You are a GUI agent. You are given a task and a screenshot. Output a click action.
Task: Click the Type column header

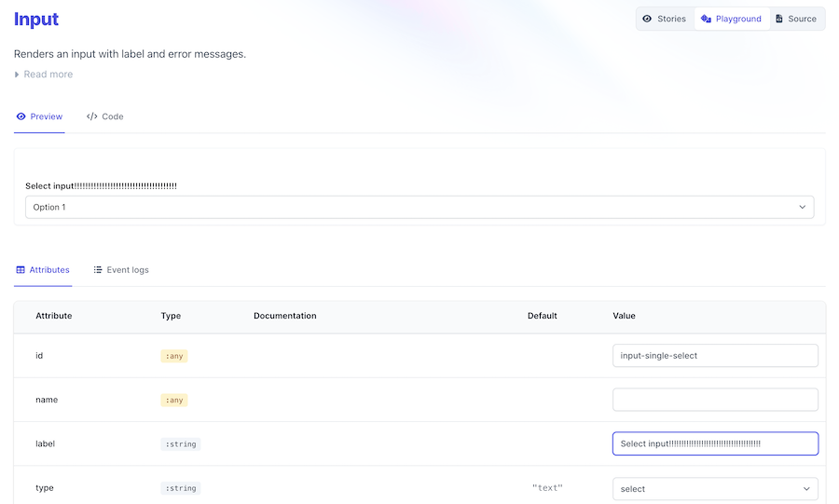(x=171, y=316)
